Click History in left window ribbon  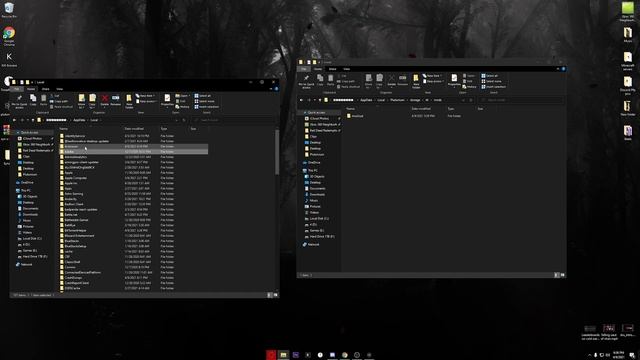pos(183,107)
